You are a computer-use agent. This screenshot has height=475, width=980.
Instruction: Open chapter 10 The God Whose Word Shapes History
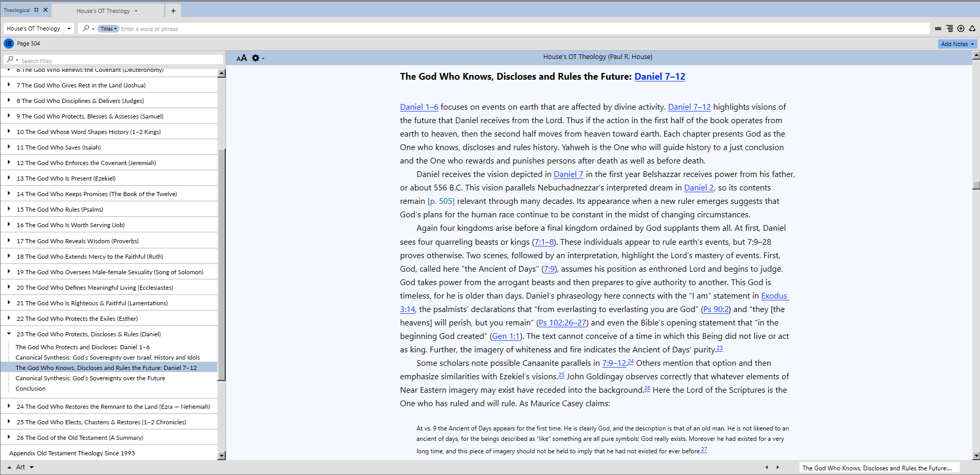[x=88, y=132]
